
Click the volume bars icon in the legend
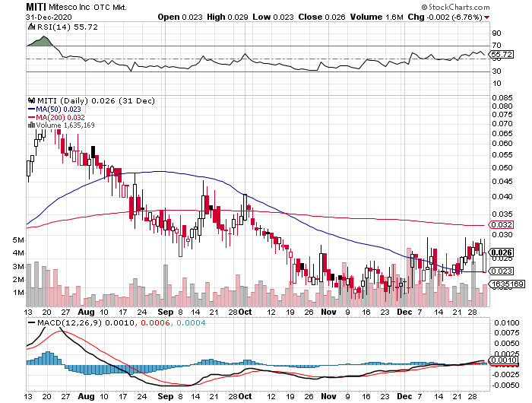coord(31,125)
